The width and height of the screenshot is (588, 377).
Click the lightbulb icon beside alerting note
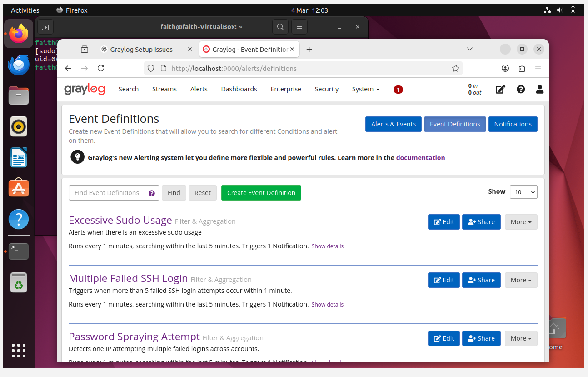(x=78, y=157)
